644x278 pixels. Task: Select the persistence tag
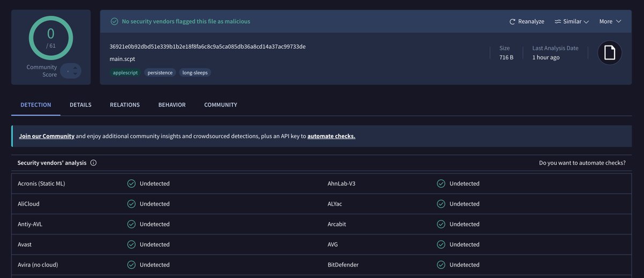[160, 72]
